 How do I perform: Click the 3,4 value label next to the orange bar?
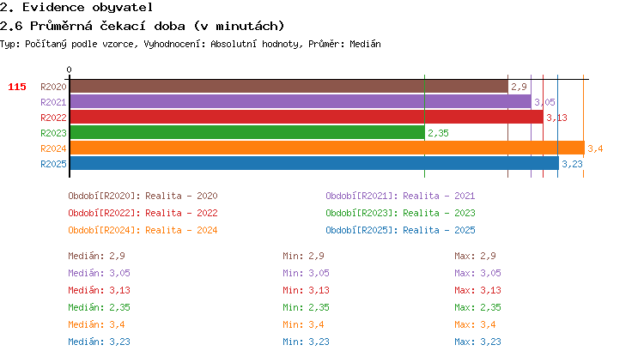595,148
